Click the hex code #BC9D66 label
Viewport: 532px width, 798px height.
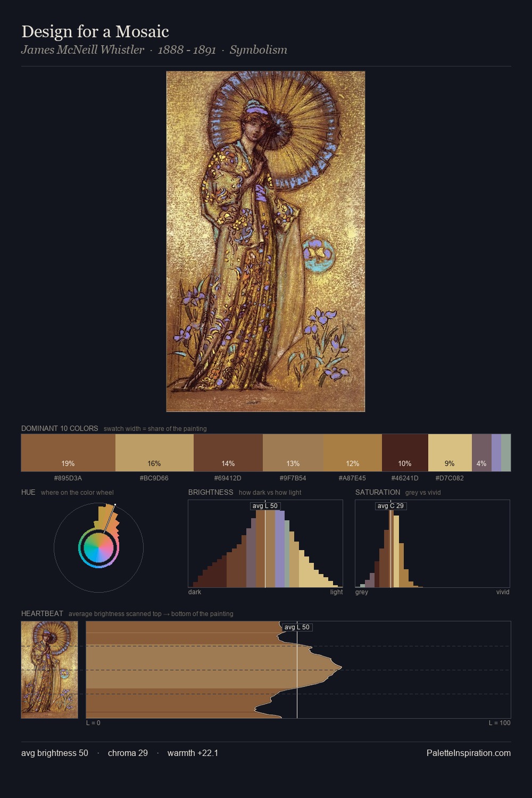pos(154,478)
